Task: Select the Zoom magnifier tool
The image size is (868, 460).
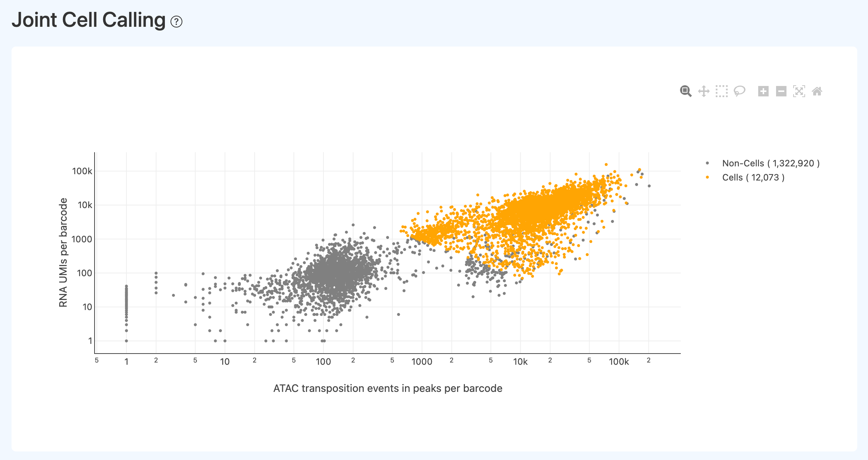Action: point(686,91)
